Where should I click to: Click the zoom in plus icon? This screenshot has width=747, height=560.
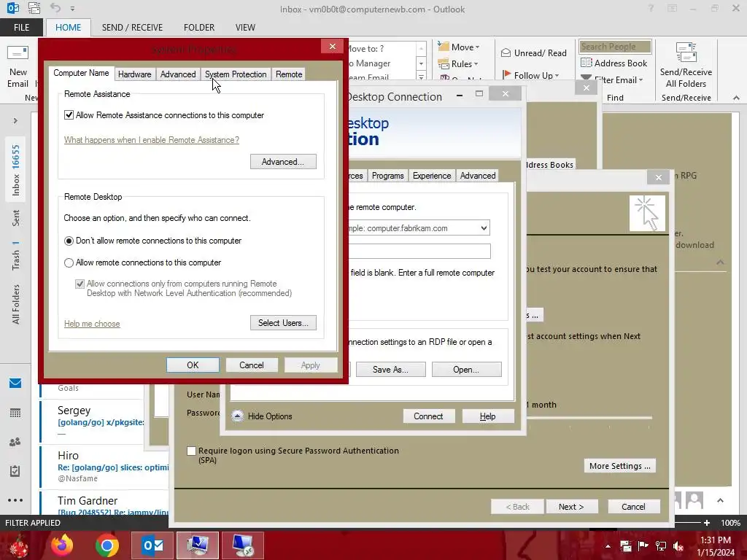(707, 523)
